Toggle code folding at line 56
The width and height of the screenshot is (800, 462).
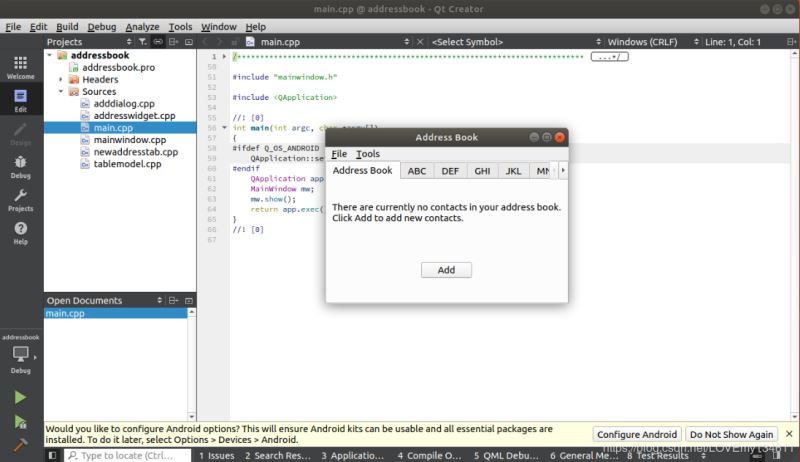point(226,128)
